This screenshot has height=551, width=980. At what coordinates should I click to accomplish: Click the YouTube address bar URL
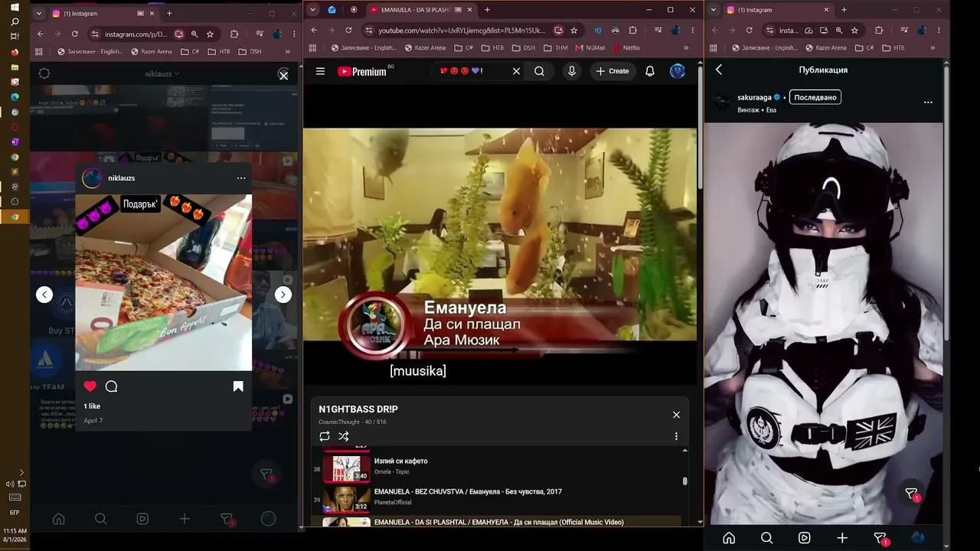tap(461, 31)
